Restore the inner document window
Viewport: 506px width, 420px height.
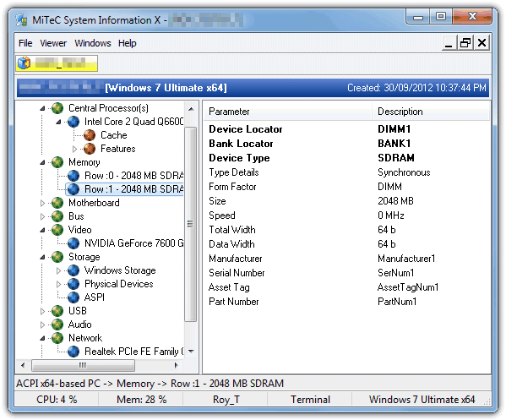[x=465, y=42]
